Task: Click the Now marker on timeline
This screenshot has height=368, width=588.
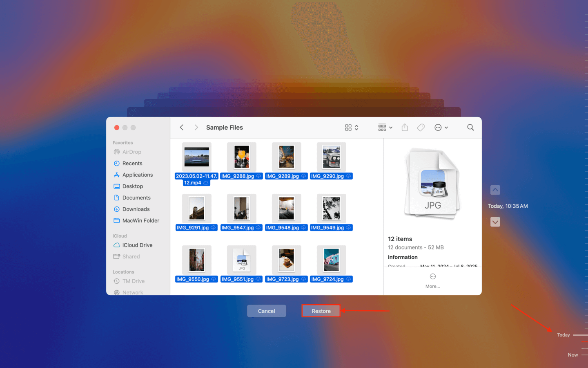Action: pos(573,355)
